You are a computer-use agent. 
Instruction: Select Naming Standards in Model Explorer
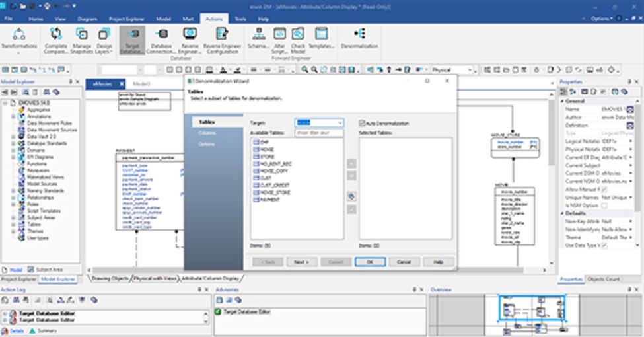click(x=45, y=191)
